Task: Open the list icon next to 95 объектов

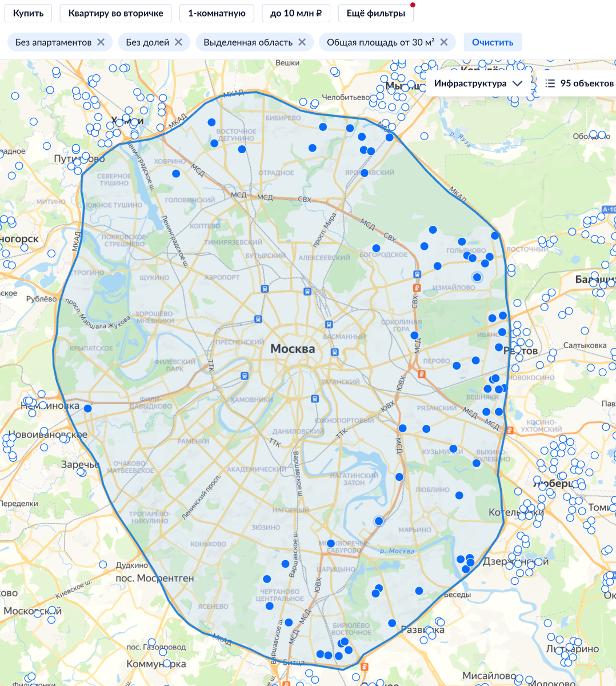Action: click(x=550, y=83)
